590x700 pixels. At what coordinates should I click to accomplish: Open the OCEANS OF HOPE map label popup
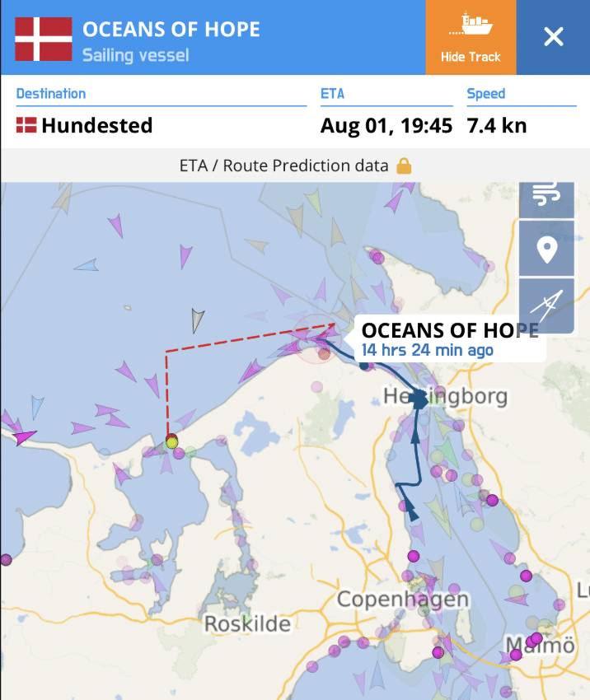(x=449, y=338)
